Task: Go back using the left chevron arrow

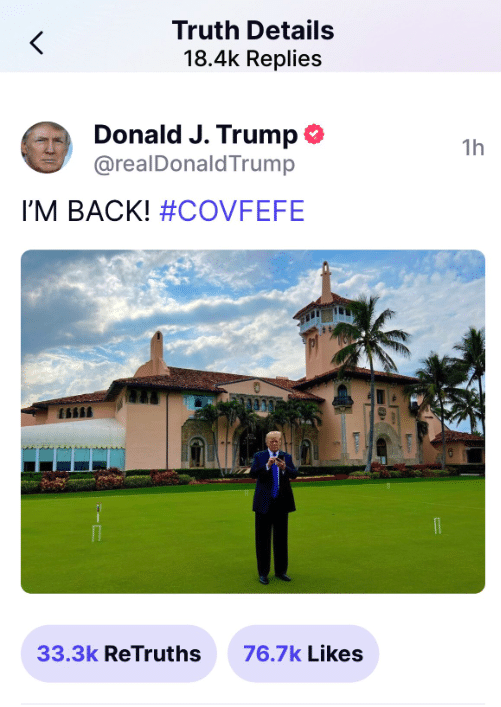Action: click(37, 43)
